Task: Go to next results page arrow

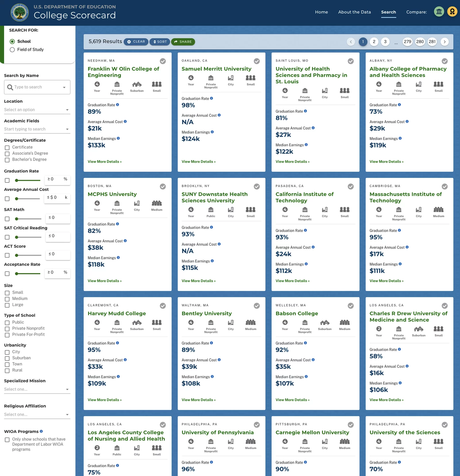Action: 444,42
